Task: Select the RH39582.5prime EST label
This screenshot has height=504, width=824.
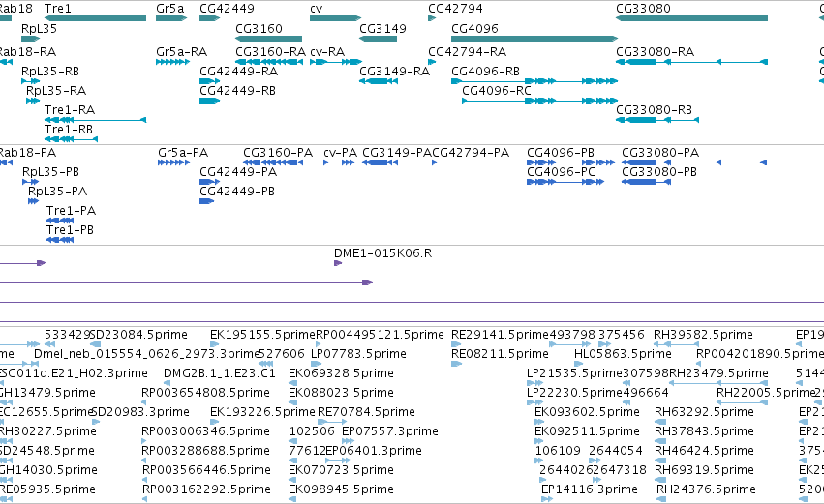Action: (703, 335)
